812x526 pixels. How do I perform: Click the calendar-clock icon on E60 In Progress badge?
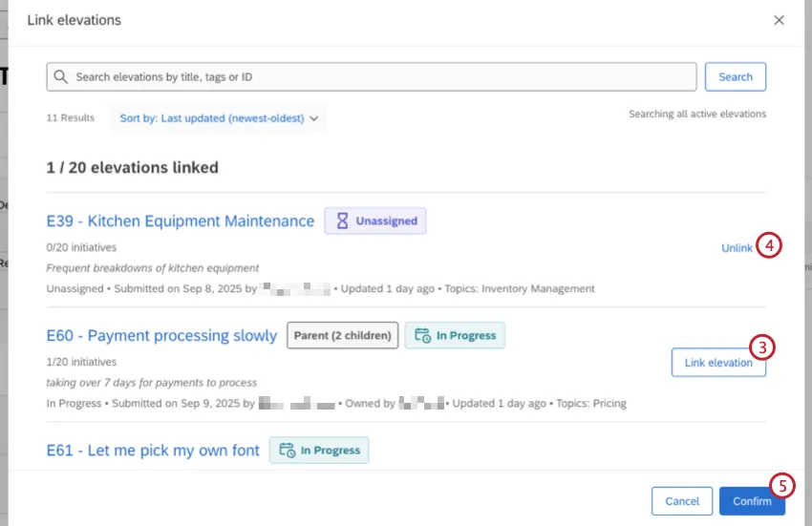click(422, 335)
